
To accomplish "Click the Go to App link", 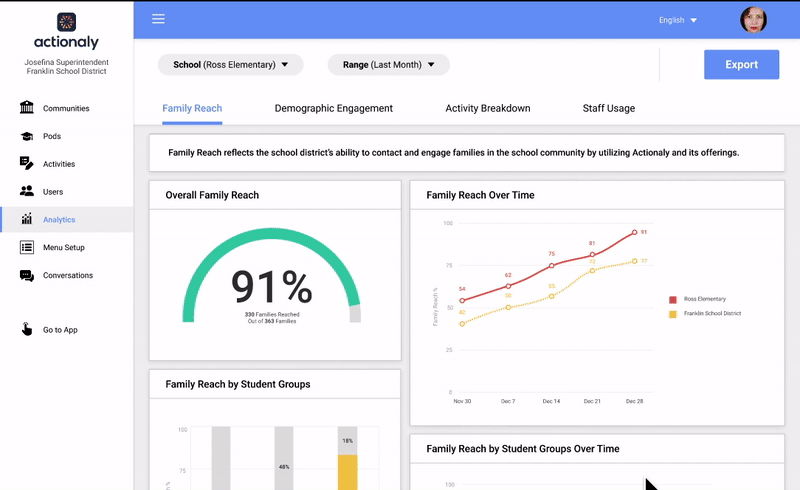I will pyautogui.click(x=60, y=330).
